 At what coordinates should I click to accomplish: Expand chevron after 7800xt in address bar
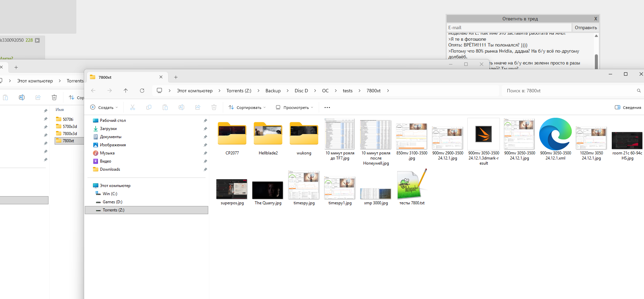tap(388, 91)
